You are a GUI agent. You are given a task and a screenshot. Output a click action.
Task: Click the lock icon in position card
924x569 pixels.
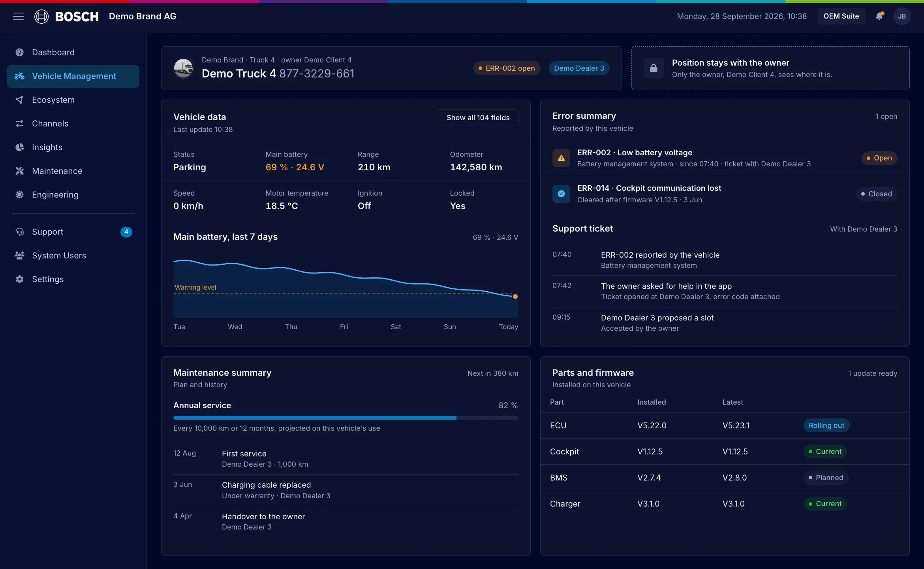coord(654,68)
